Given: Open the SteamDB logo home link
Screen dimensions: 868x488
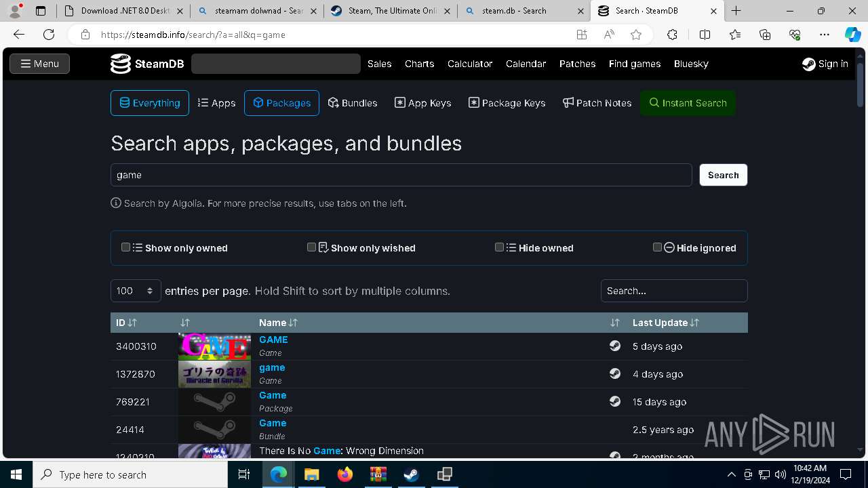Looking at the screenshot, I should click(147, 64).
